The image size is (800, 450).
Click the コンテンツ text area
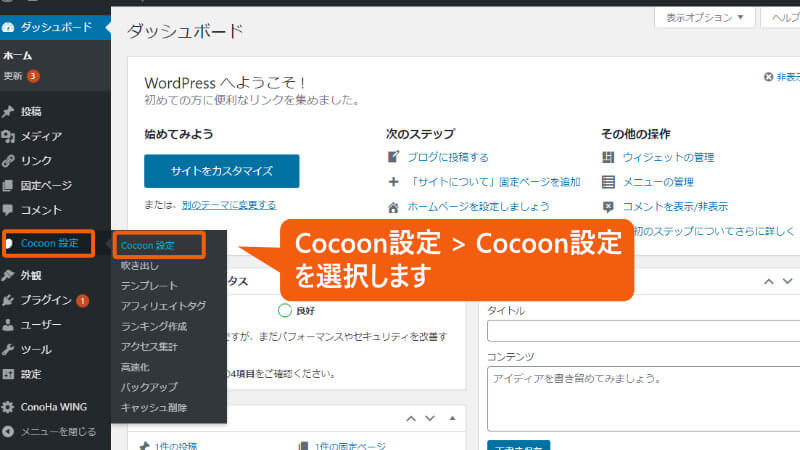click(643, 399)
